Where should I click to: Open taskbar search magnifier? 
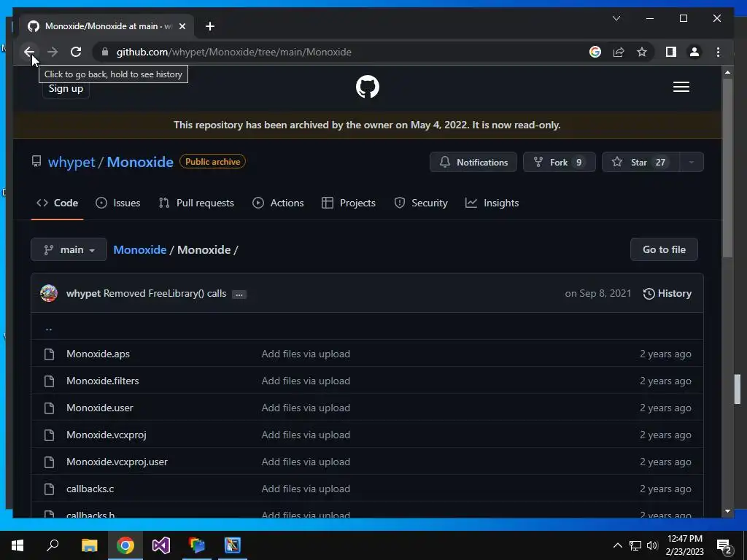click(x=53, y=545)
